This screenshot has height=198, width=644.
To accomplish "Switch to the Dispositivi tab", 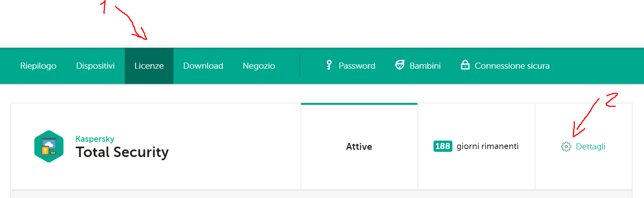I will click(x=95, y=66).
